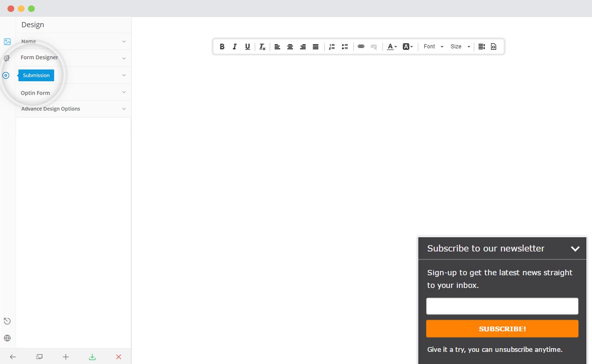
Task: Click the red macOS close window button
Action: pyautogui.click(x=11, y=9)
